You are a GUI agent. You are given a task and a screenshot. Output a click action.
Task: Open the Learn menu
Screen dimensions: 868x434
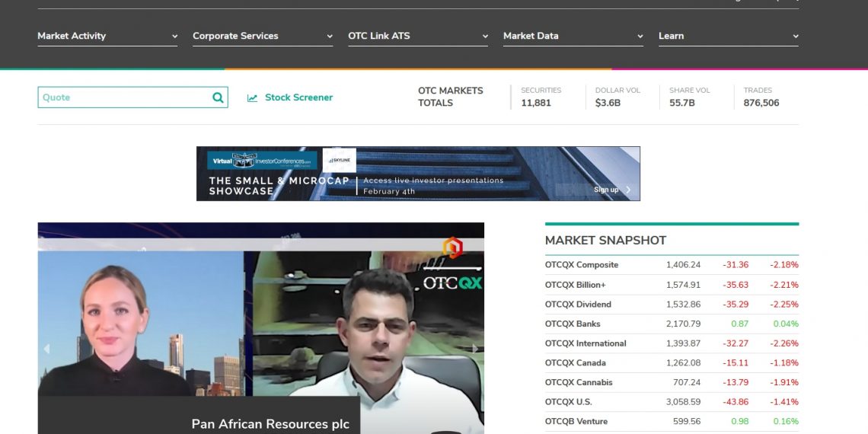[x=729, y=36]
